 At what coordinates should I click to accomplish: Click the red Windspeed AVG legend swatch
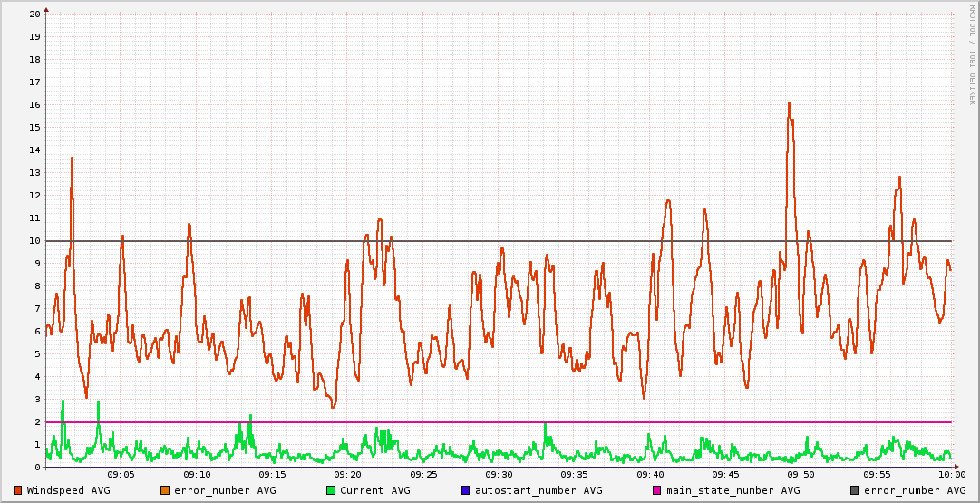pyautogui.click(x=18, y=490)
